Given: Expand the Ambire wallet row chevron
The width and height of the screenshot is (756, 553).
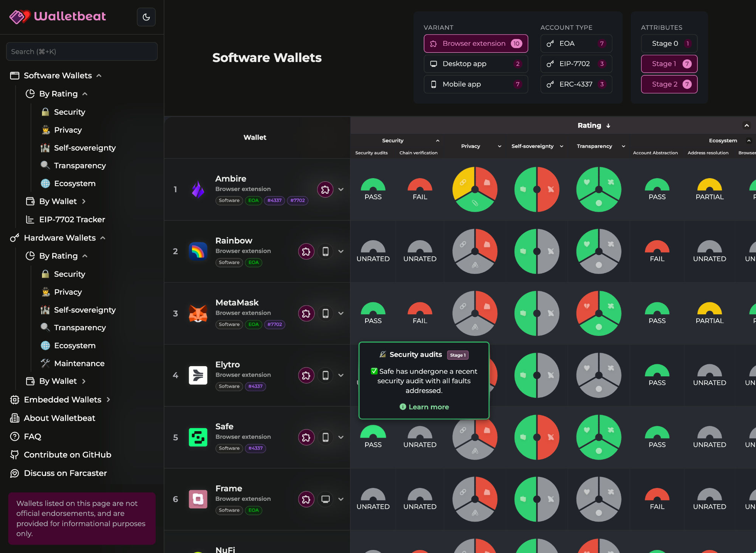Looking at the screenshot, I should click(x=341, y=190).
